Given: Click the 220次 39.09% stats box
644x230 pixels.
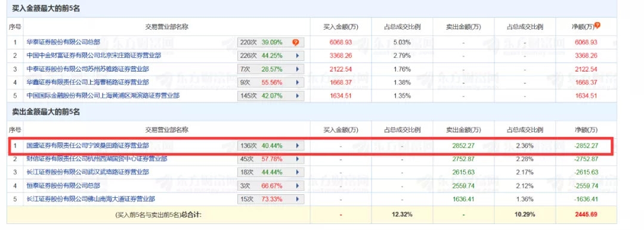Looking at the screenshot, I should (x=271, y=42).
